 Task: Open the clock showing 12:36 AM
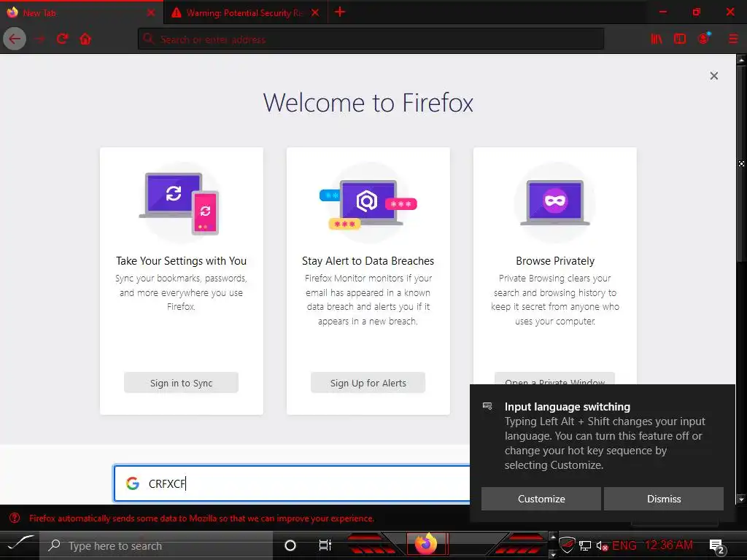(x=669, y=545)
